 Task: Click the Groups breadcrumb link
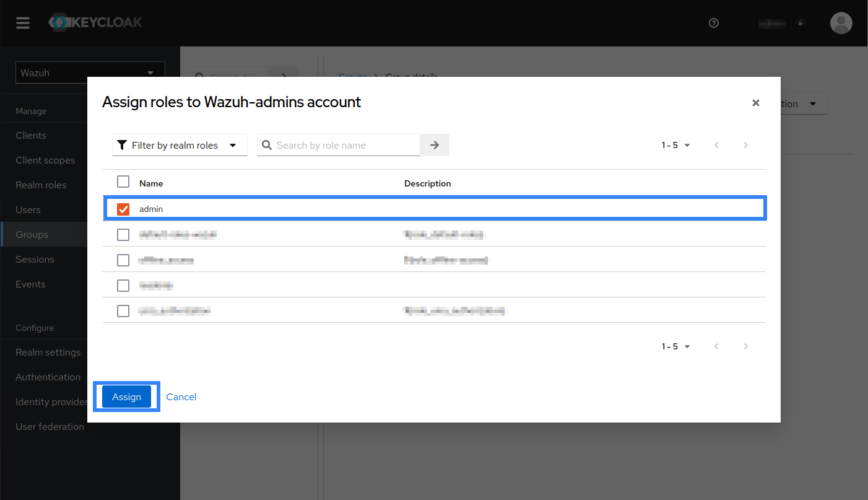point(353,76)
